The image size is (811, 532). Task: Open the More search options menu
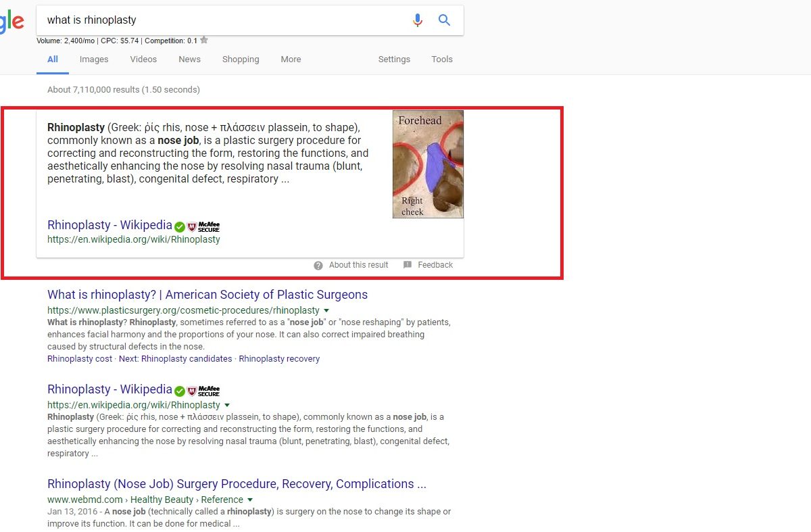[291, 59]
